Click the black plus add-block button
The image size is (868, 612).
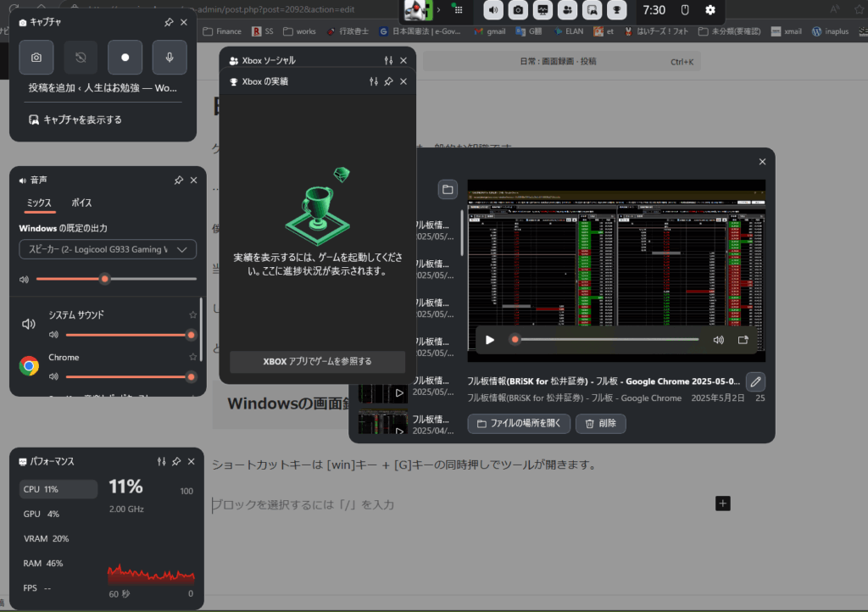(x=722, y=504)
